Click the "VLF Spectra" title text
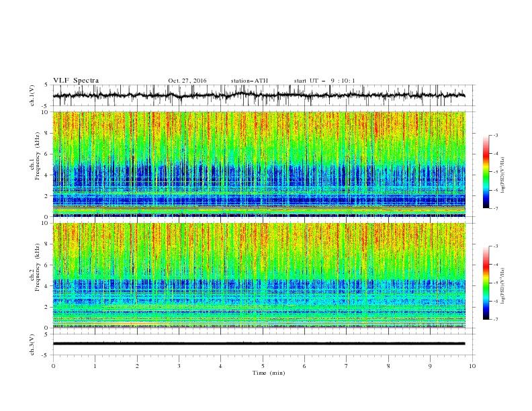This screenshot has width=532, height=411. point(76,81)
